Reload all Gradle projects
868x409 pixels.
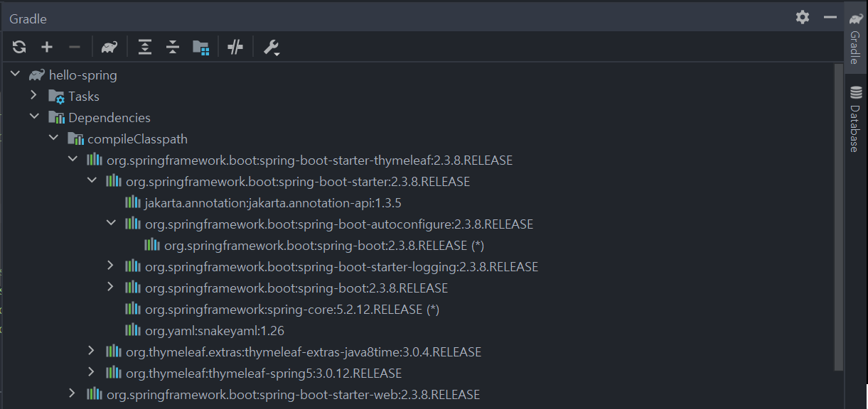(19, 48)
